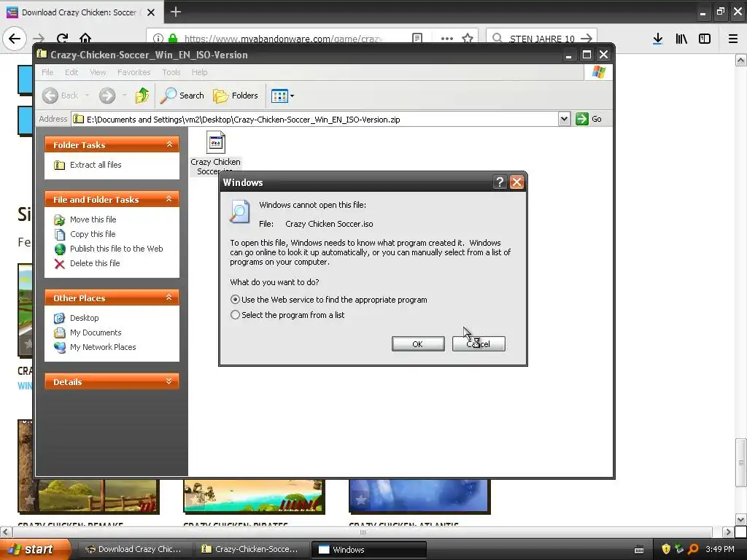The height and width of the screenshot is (560, 747).
Task: Click the site info icon in URL bar
Action: click(158, 38)
